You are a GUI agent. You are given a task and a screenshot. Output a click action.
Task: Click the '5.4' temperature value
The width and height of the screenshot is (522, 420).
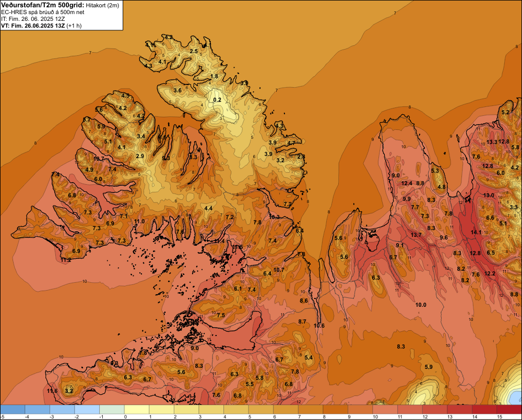(x=309, y=357)
